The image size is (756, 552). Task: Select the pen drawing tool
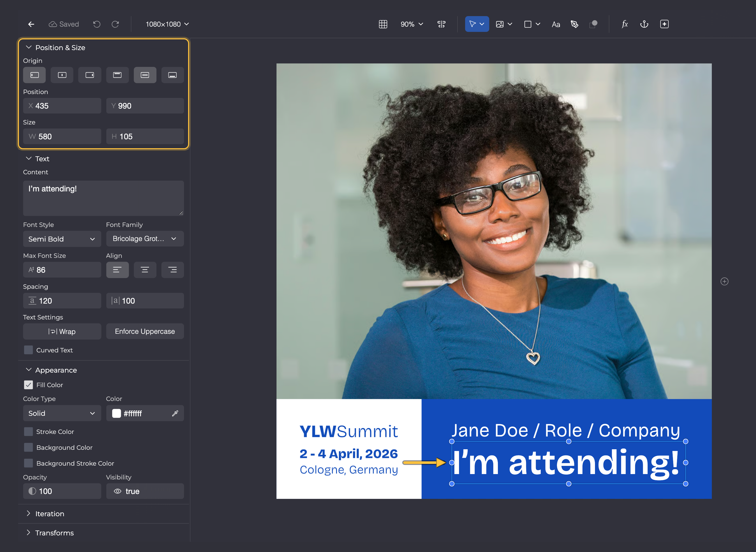point(575,24)
